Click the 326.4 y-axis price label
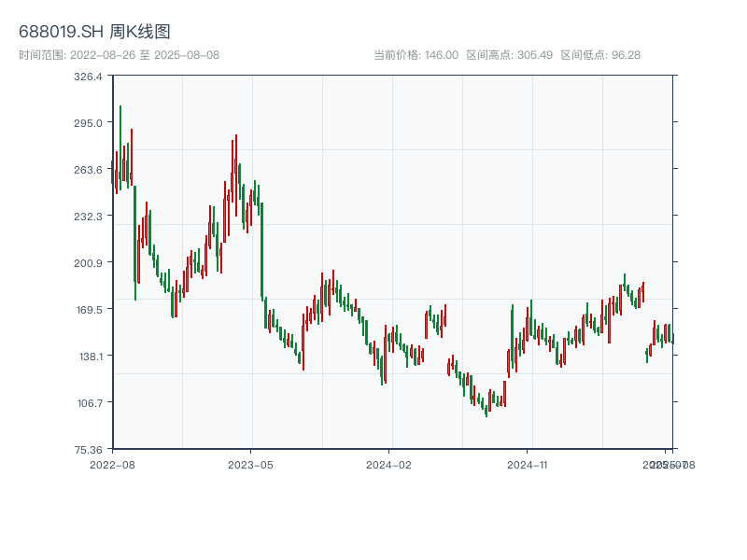Image resolution: width=747 pixels, height=560 pixels. point(88,77)
